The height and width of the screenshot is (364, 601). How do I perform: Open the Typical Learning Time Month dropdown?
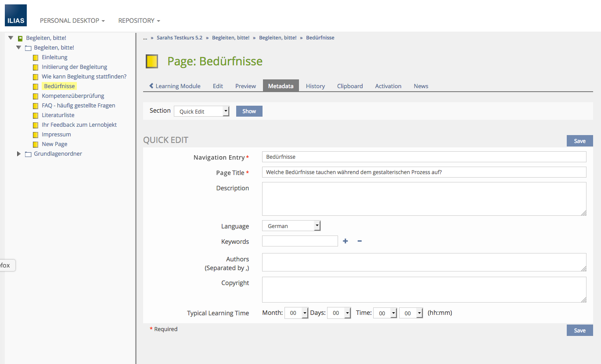[296, 313]
